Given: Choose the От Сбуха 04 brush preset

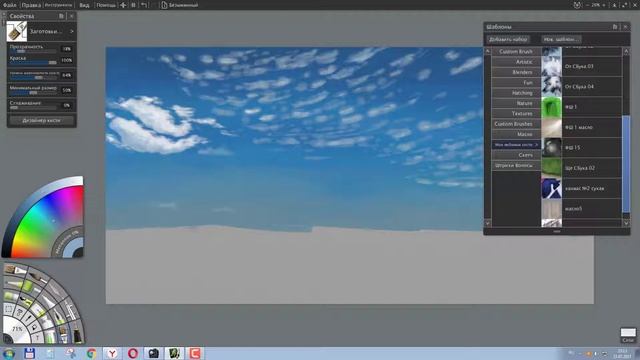Looking at the screenshot, I should pyautogui.click(x=582, y=87).
